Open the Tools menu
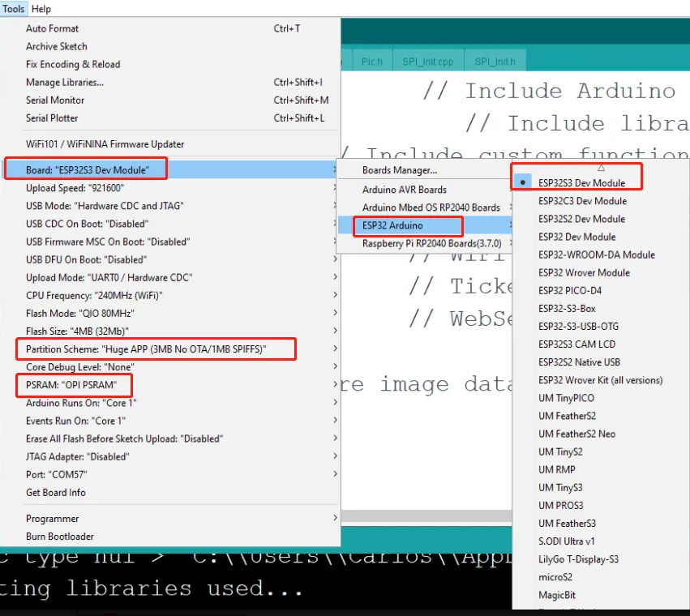This screenshot has height=616, width=690. 13,9
